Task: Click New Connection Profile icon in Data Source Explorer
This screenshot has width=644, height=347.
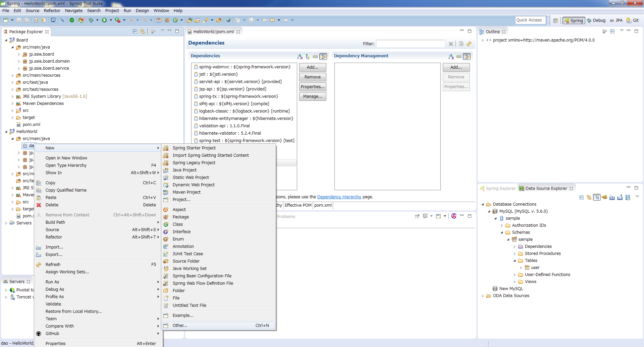Action: 604,197
